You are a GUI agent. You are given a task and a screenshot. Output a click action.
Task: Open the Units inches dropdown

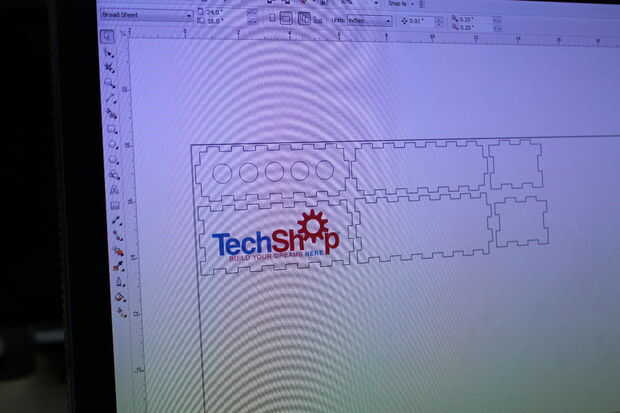tap(369, 20)
